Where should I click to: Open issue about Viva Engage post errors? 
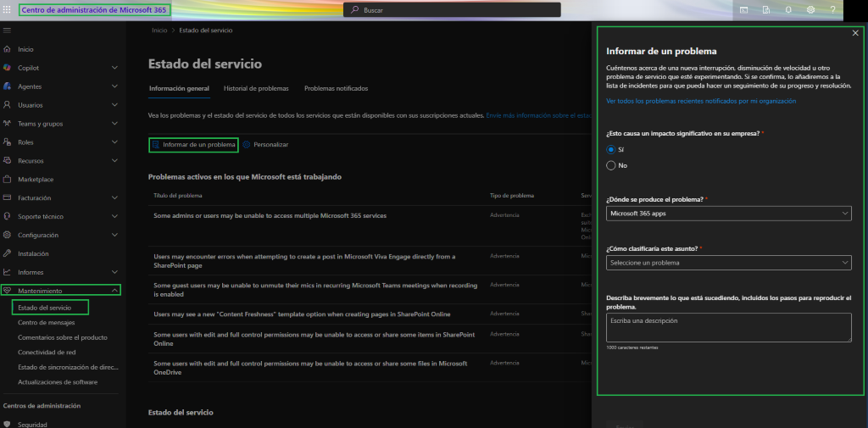point(304,261)
